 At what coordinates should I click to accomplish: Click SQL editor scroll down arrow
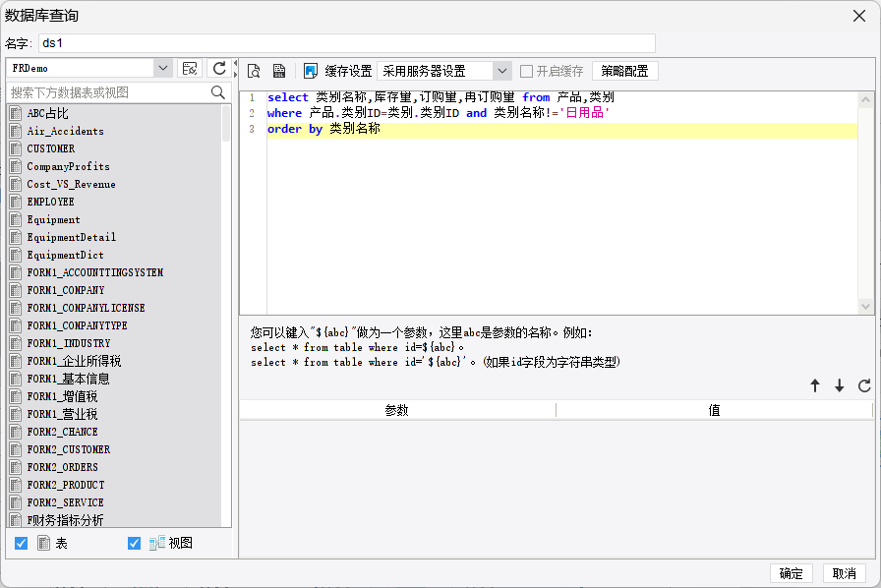865,307
